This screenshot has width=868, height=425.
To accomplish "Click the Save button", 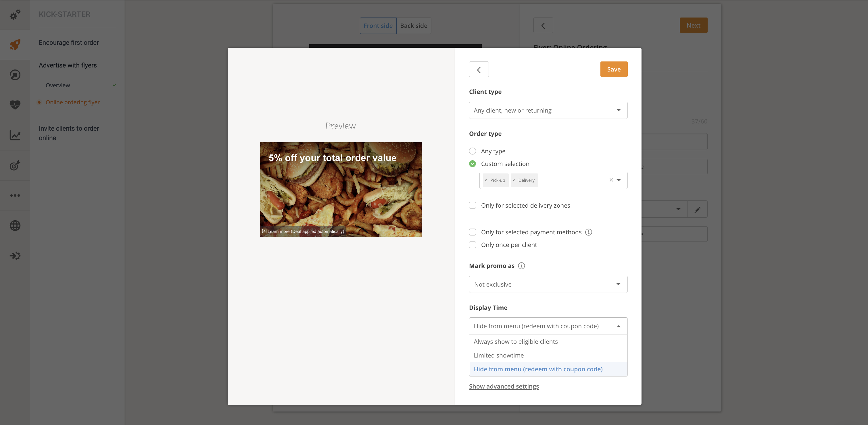I will tap(614, 69).
